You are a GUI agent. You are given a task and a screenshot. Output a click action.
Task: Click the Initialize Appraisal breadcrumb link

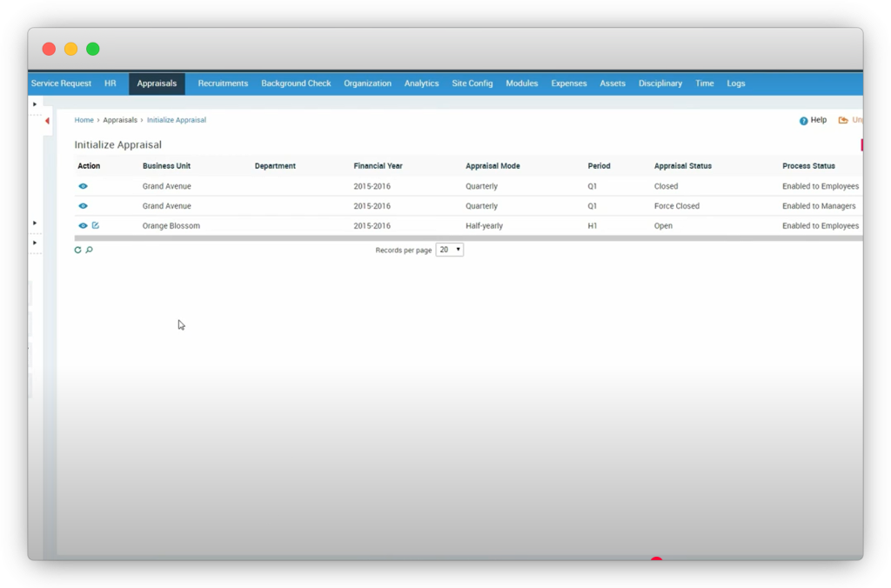pyautogui.click(x=177, y=120)
